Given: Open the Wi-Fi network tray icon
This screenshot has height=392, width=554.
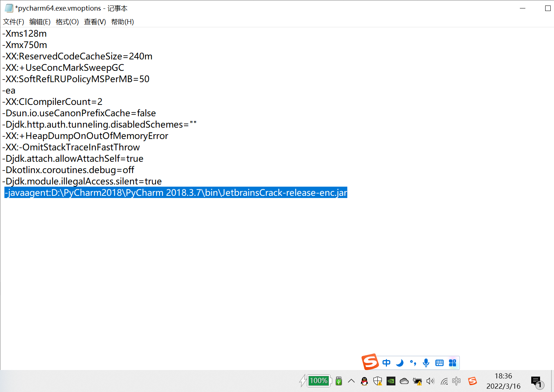Looking at the screenshot, I should pos(444,381).
